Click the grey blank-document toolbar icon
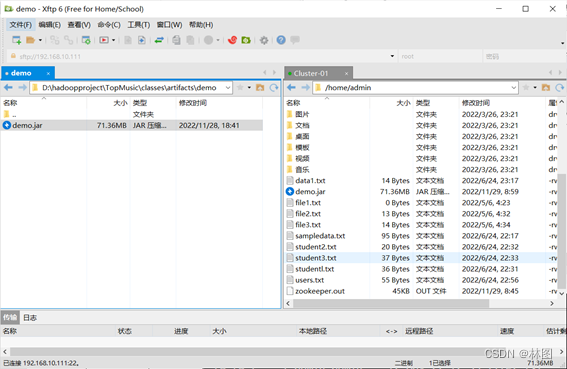This screenshot has height=369, width=567. click(x=128, y=40)
